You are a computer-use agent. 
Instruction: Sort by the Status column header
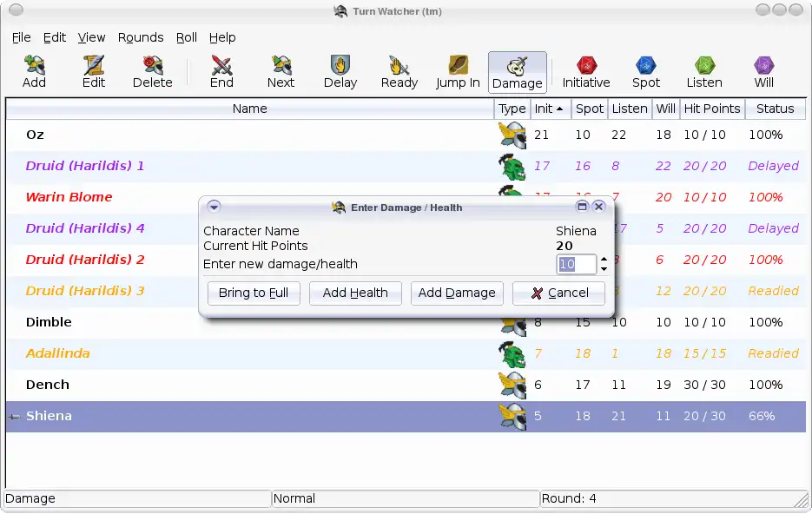tap(776, 109)
